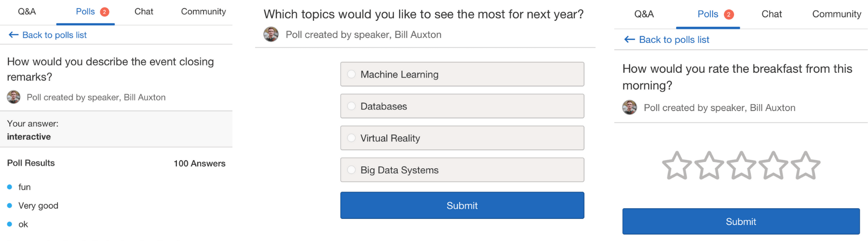
Task: Click speaker avatar under closing remarks question
Action: pos(14,97)
